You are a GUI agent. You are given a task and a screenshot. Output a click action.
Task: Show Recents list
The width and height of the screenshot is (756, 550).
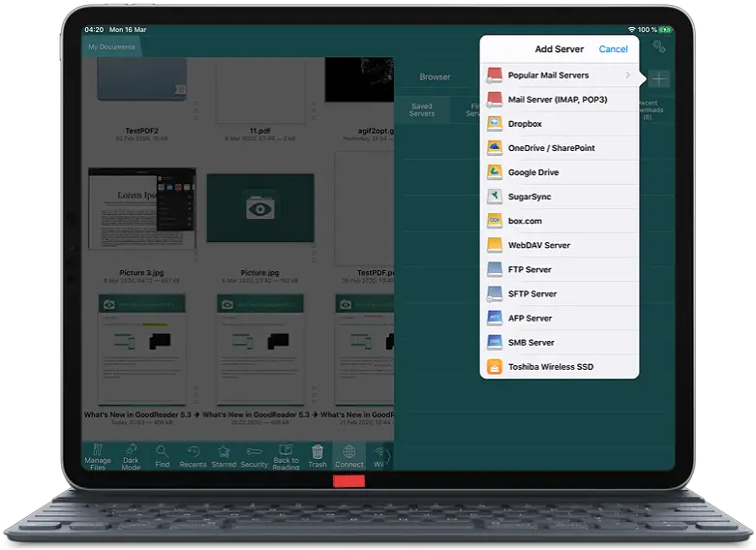coord(193,456)
